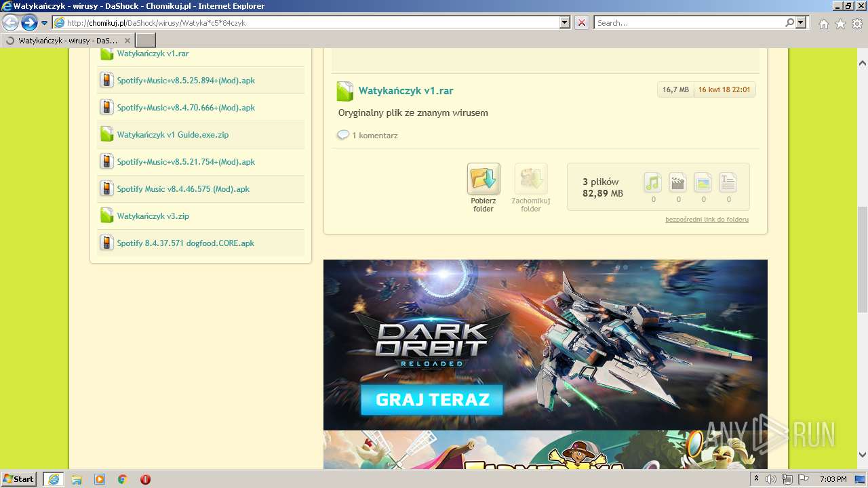Open Spotify Music v8.4.46.575 (Mod).apk link
The height and width of the screenshot is (488, 868).
183,188
